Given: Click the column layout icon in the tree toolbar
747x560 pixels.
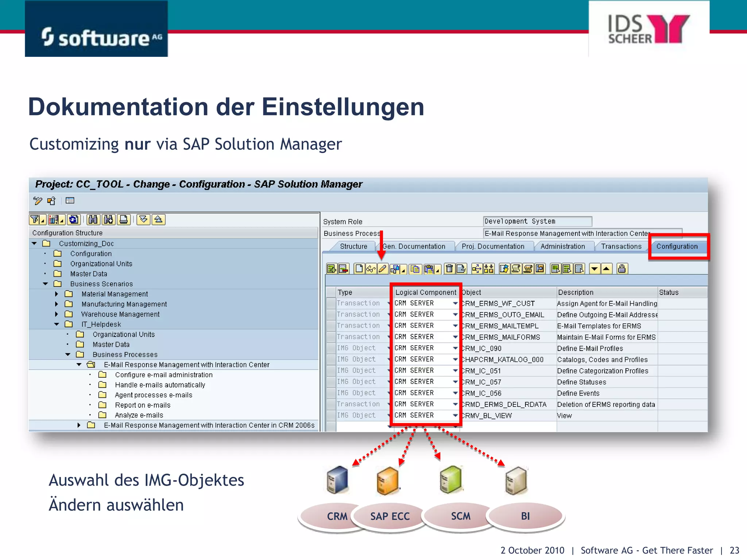Looking at the screenshot, I should 56,219.
